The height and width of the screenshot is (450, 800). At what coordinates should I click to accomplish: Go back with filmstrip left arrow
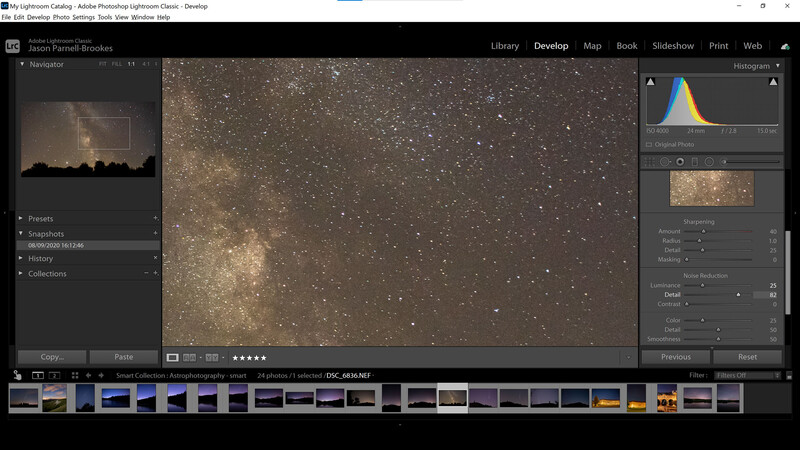(88, 376)
